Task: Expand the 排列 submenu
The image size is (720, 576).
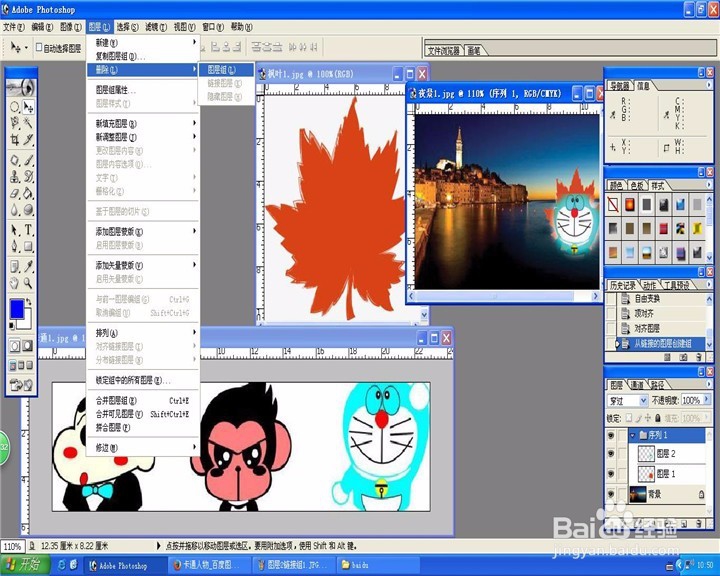Action: [143, 333]
